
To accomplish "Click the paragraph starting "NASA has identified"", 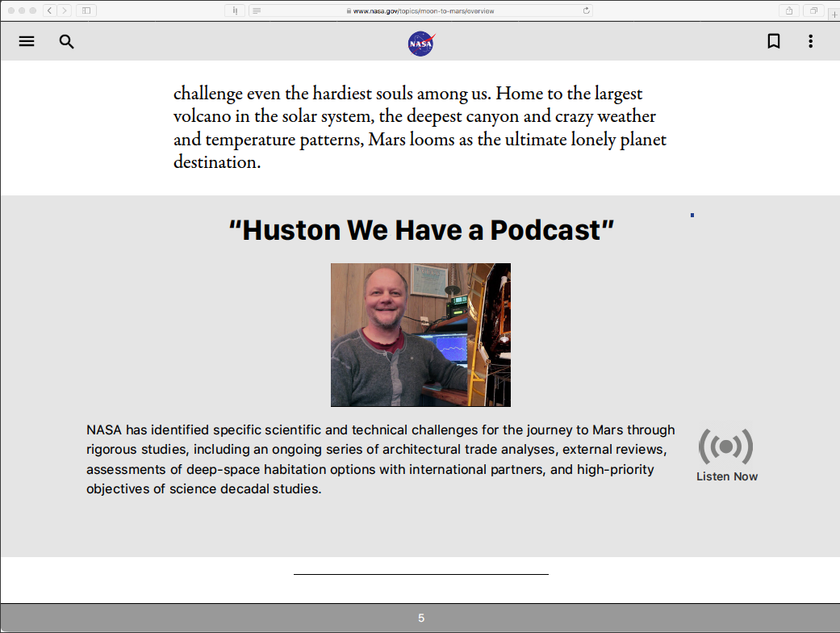I will pyautogui.click(x=380, y=459).
